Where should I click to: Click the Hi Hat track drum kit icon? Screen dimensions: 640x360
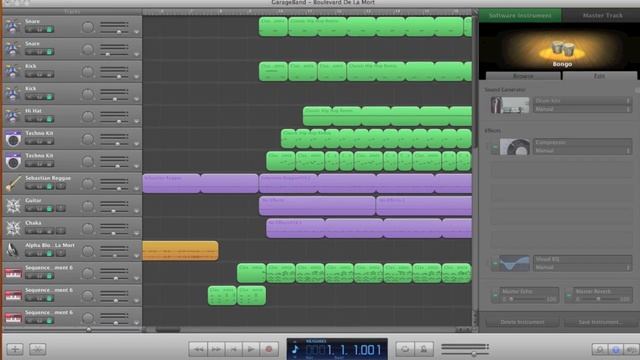click(x=13, y=116)
